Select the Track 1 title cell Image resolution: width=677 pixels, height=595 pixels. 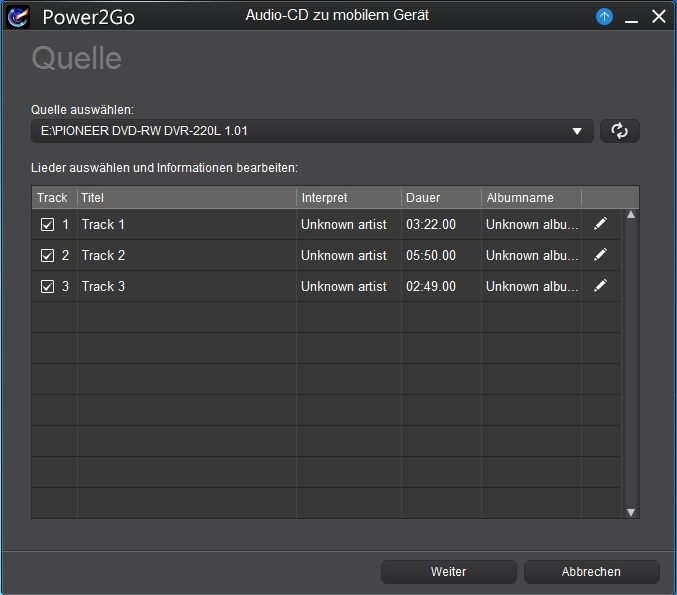[x=187, y=225]
